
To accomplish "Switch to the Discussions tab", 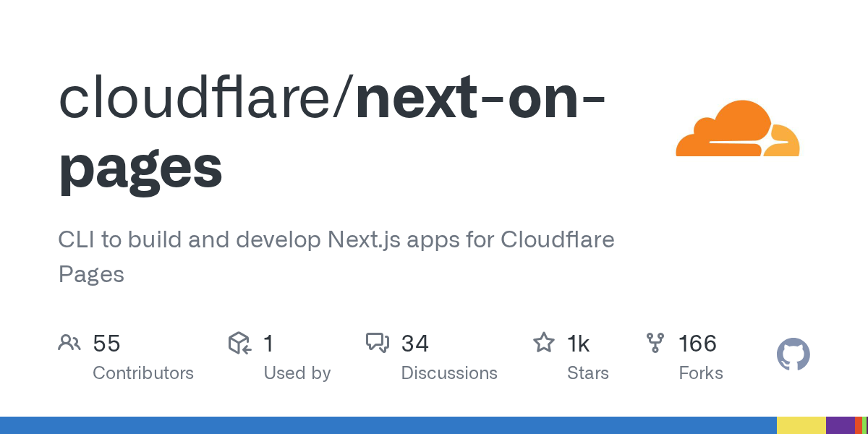I will click(x=448, y=373).
